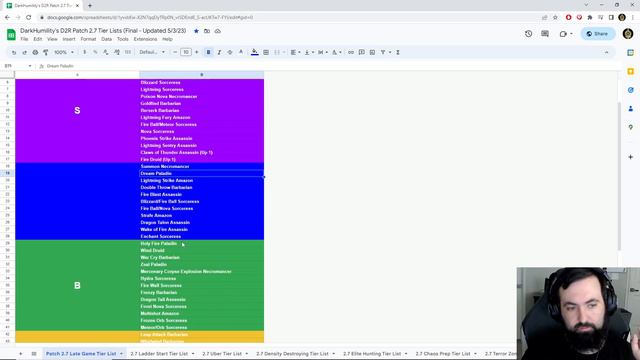The height and width of the screenshot is (360, 640).
Task: Open Google Sheets home icon
Action: pyautogui.click(x=11, y=34)
